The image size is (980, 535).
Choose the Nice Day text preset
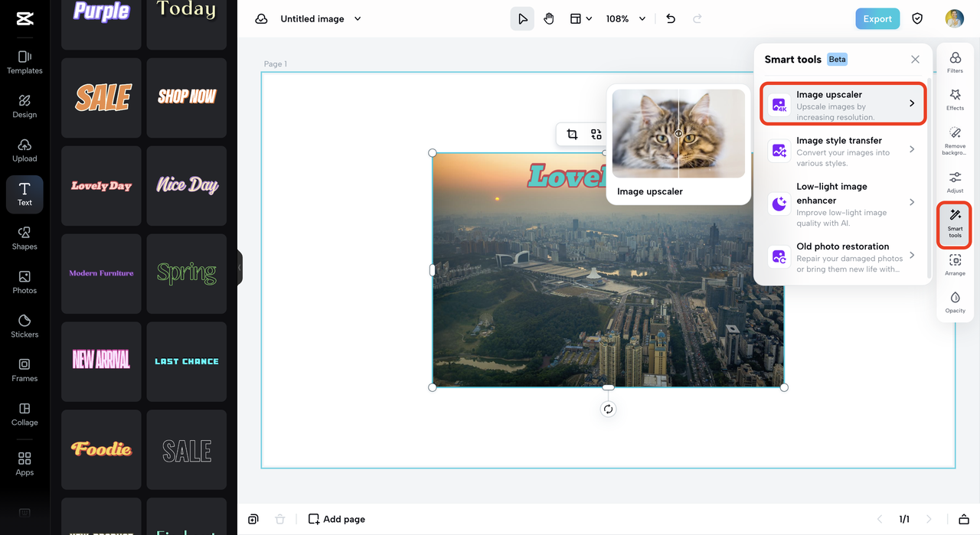pyautogui.click(x=187, y=185)
